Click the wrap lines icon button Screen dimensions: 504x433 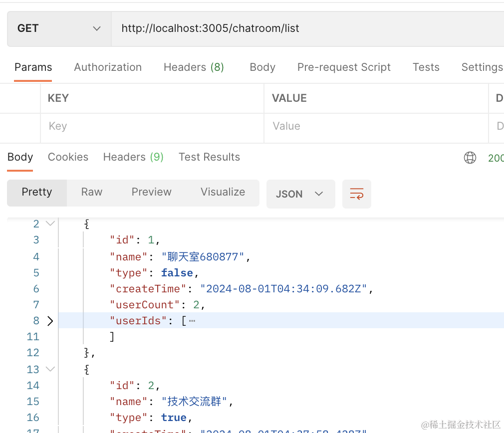pyautogui.click(x=356, y=194)
